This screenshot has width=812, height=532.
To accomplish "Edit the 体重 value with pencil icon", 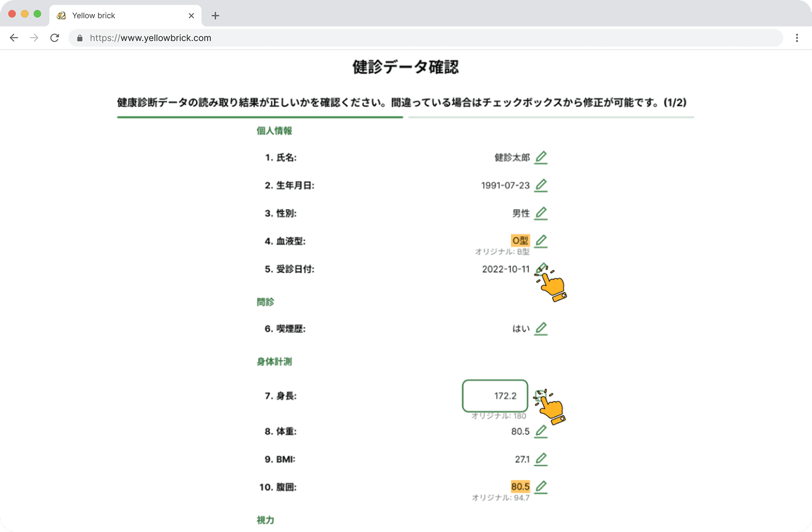I will [541, 431].
